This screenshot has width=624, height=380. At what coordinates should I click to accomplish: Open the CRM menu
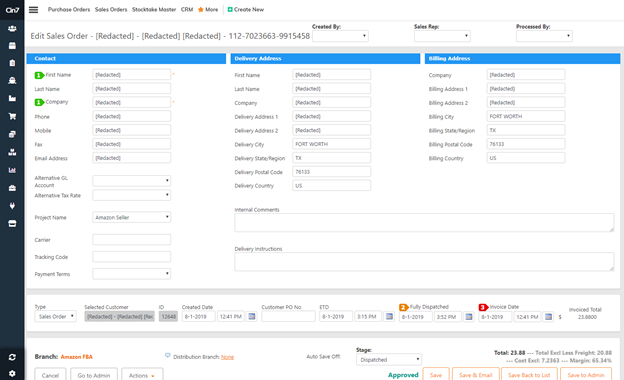(187, 10)
